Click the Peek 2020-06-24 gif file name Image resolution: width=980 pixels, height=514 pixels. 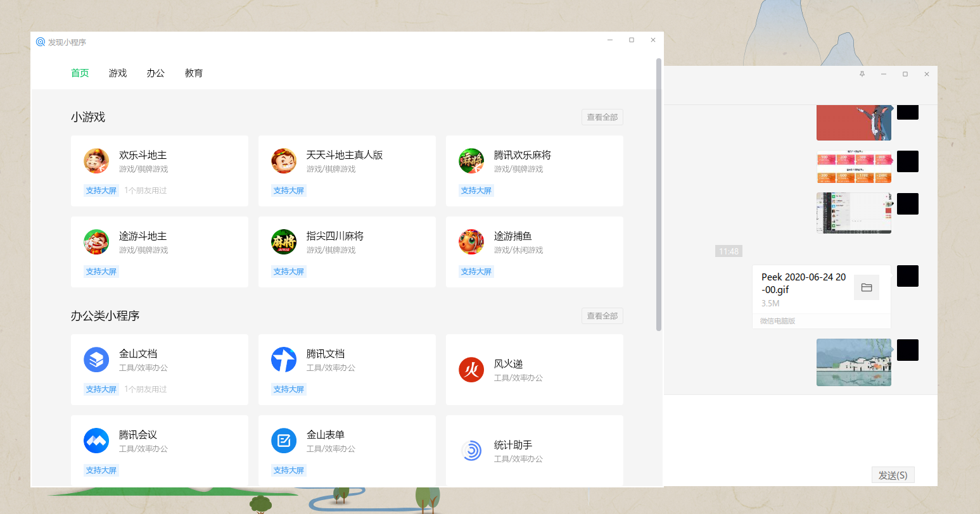point(804,284)
